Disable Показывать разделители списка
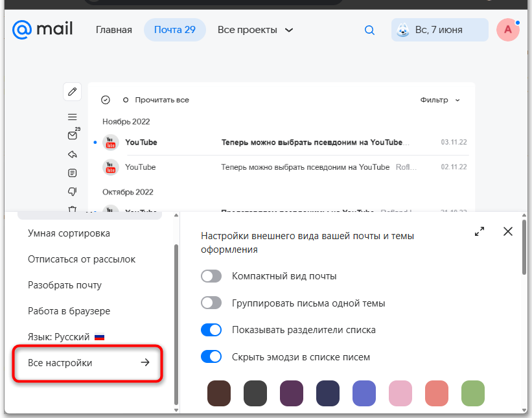 (x=211, y=330)
